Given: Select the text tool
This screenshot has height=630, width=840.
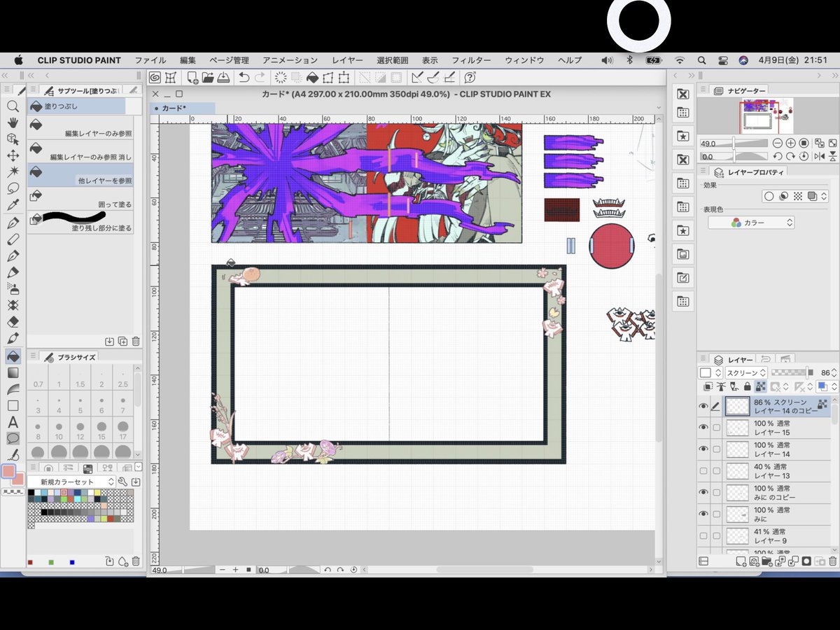Looking at the screenshot, I should click(x=13, y=422).
